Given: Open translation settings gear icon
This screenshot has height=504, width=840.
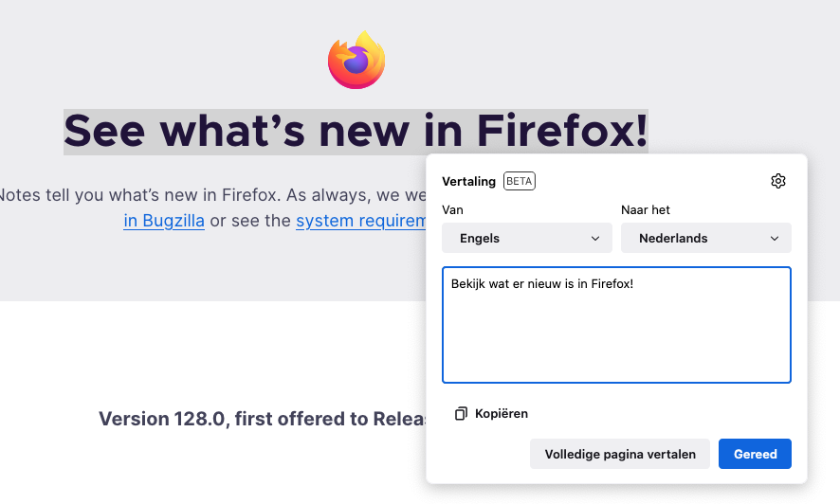Looking at the screenshot, I should (778, 181).
